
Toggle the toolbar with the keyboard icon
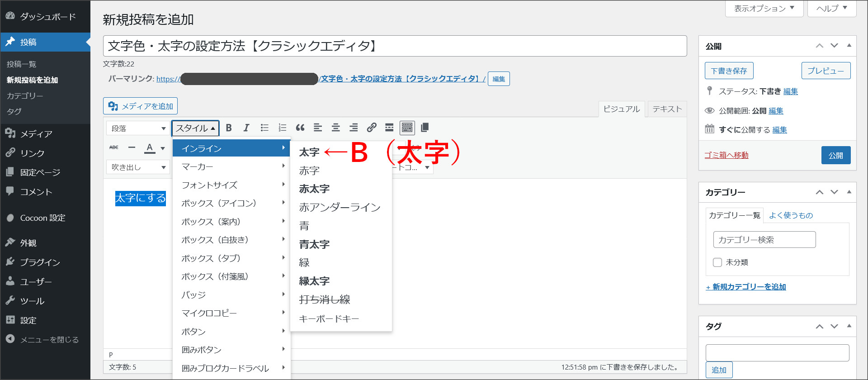(x=407, y=128)
